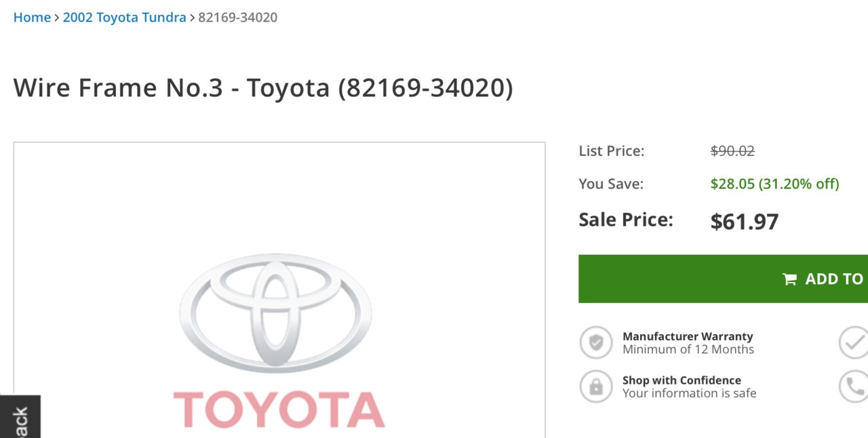The width and height of the screenshot is (868, 438).
Task: Click the breadcrumb chevron after Home
Action: click(57, 18)
